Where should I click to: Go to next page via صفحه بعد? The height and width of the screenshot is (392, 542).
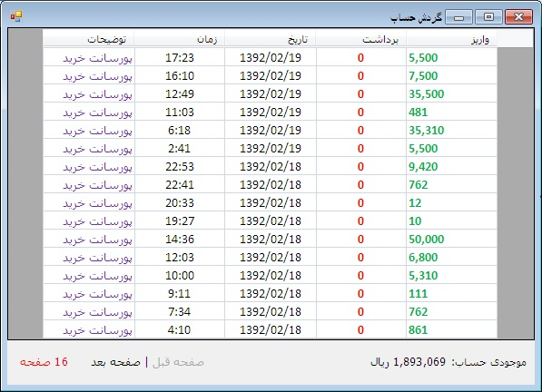point(116,362)
